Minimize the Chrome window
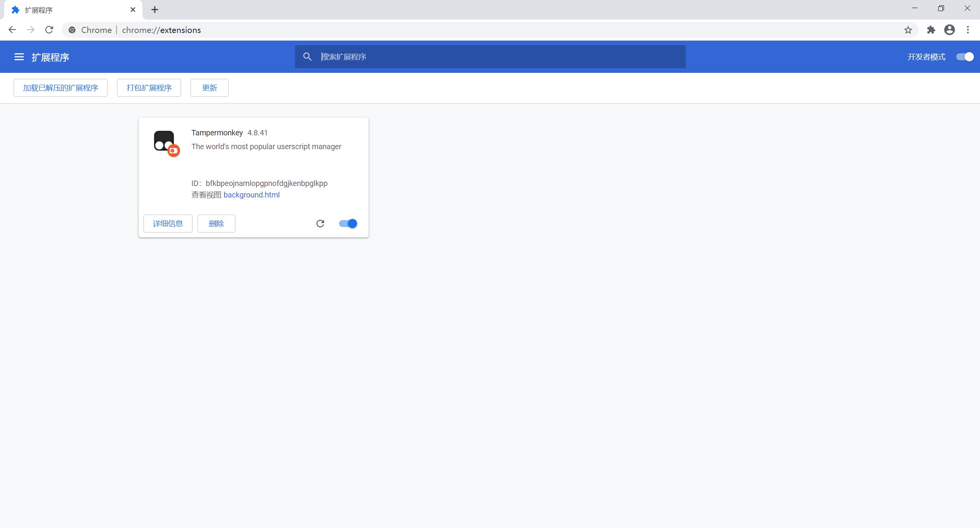The width and height of the screenshot is (980, 528). [x=914, y=8]
